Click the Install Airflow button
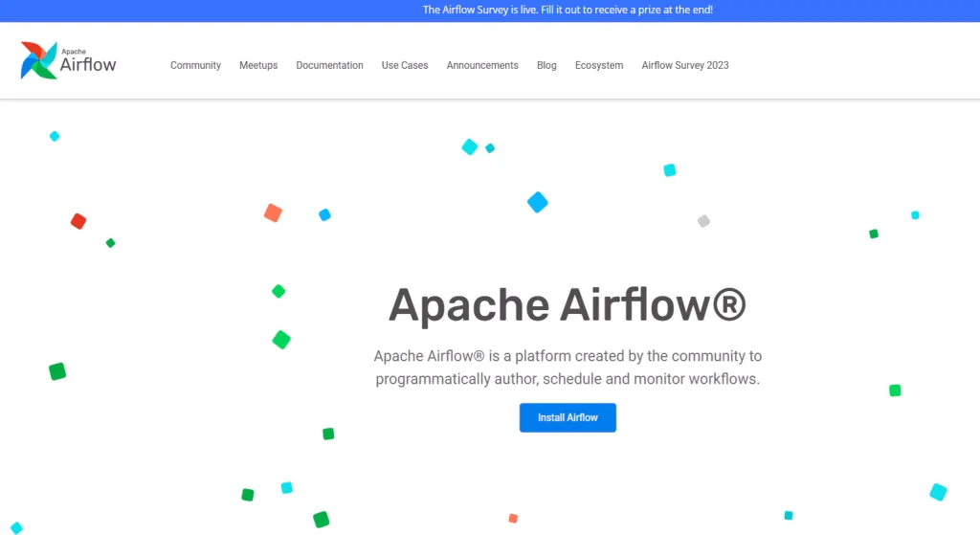This screenshot has width=980, height=535. pyautogui.click(x=568, y=417)
